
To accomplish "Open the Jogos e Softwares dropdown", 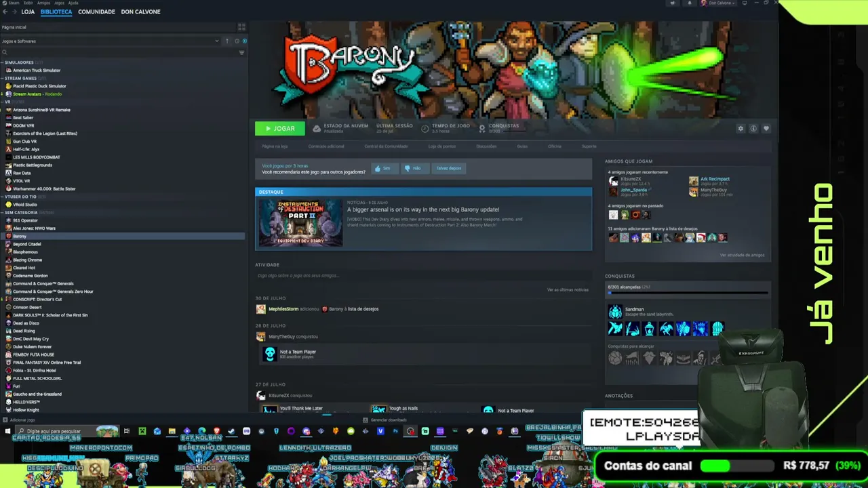I will [x=111, y=41].
